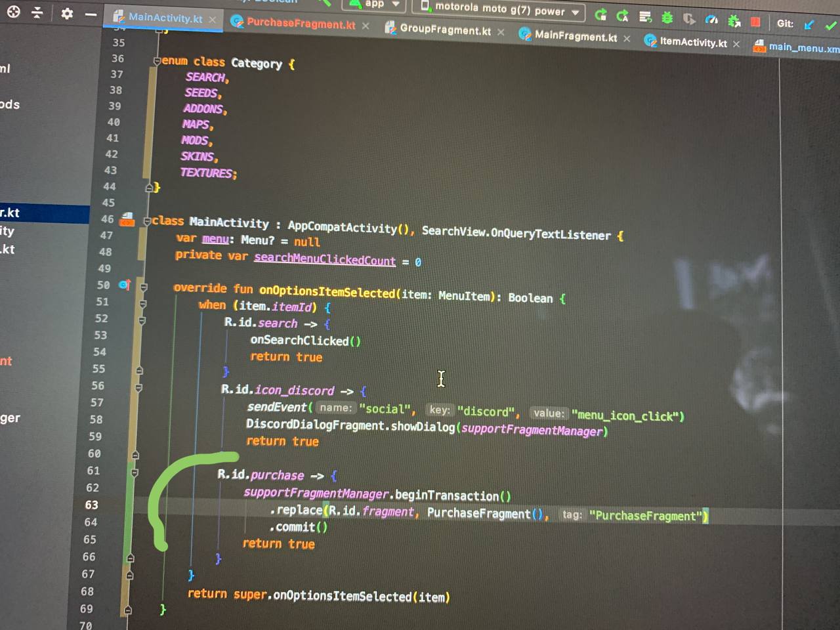Close the MainActivity.kt tab
The image size is (840, 630).
click(x=213, y=20)
